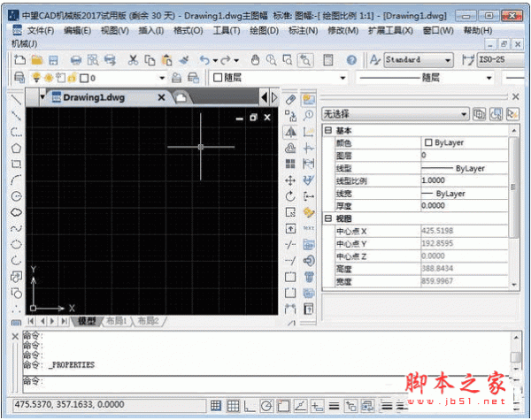Click the Paste clipboard icon

[166, 60]
